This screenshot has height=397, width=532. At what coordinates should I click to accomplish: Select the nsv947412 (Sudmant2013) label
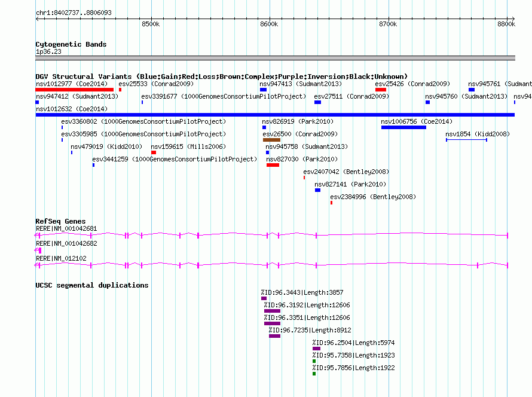coord(77,96)
